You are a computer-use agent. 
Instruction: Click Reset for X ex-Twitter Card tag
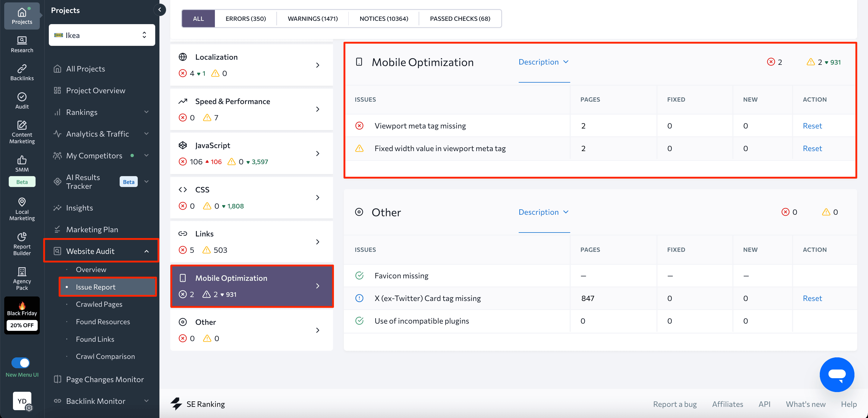(x=813, y=298)
